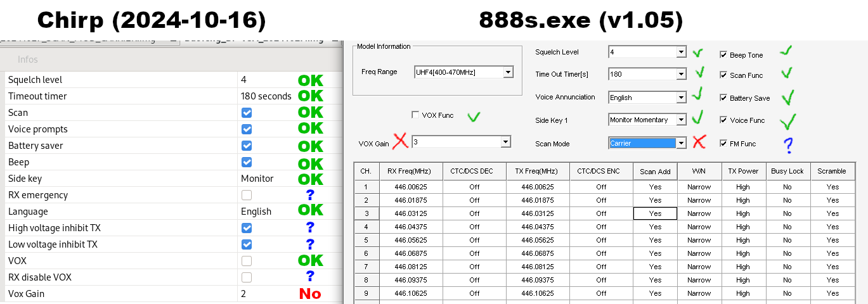Click the CTC/DCS ENC column header
The width and height of the screenshot is (868, 304).
(x=601, y=171)
